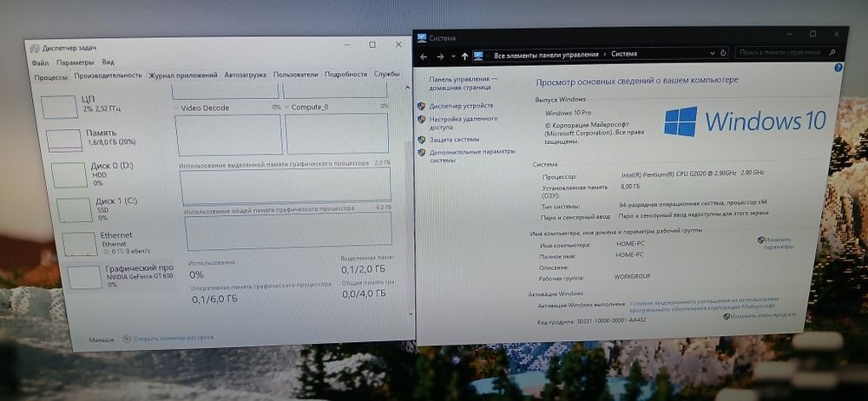Open the blue help question mark icon
Screen dimensions: 868x401
click(838, 68)
